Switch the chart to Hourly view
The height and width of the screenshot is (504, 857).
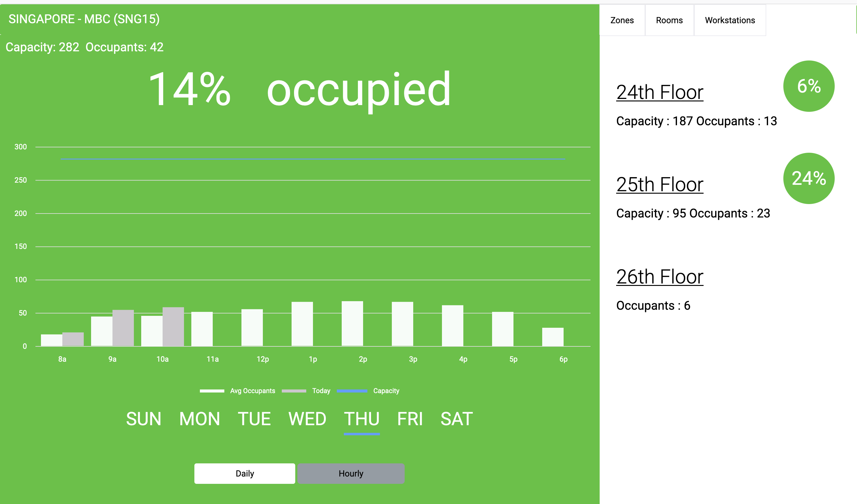(351, 473)
